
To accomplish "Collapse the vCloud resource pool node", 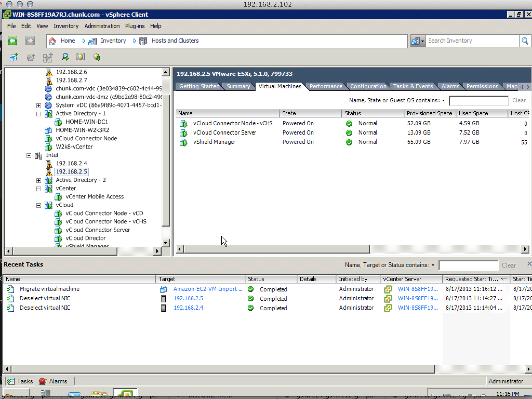I will [39, 205].
